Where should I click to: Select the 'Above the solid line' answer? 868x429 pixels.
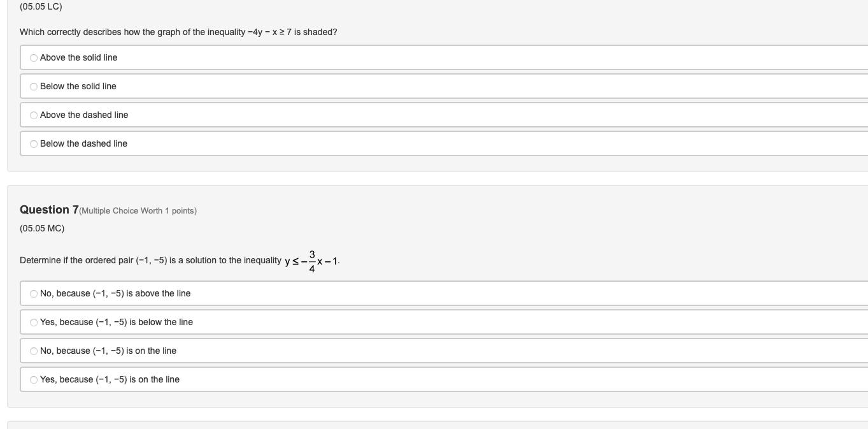click(33, 57)
